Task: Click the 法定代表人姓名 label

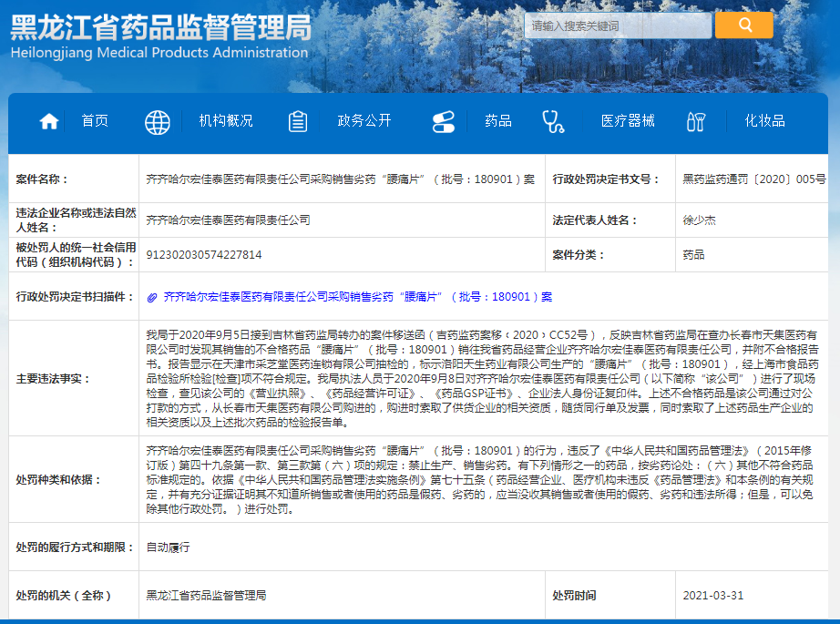Action: coord(595,220)
